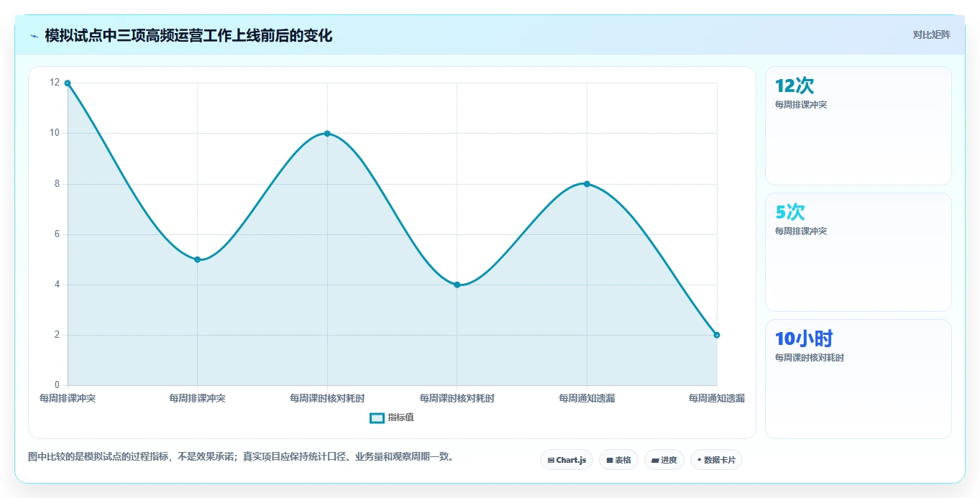Click y-axis tick label 8
Image resolution: width=980 pixels, height=498 pixels.
pyautogui.click(x=58, y=183)
